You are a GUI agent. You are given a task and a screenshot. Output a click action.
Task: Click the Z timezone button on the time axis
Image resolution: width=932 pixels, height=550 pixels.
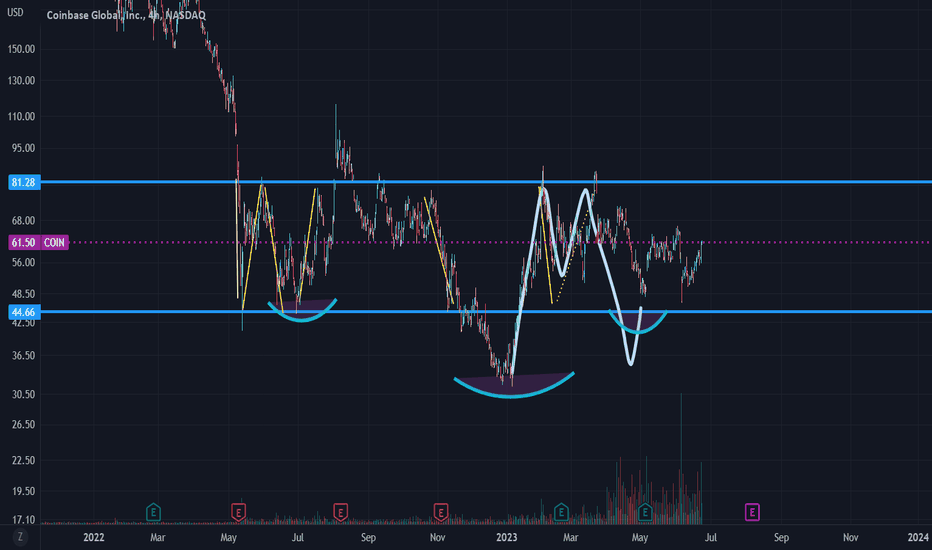click(20, 537)
